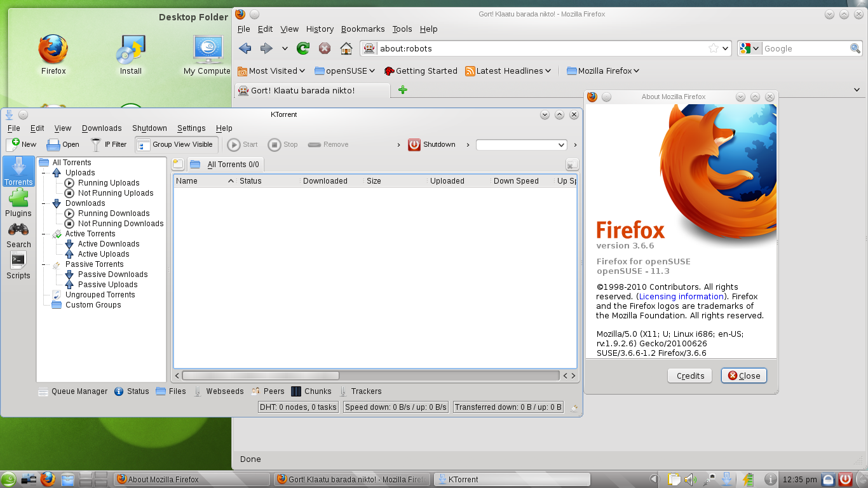Click the horizontal scrollbar in torrent list

[261, 376]
